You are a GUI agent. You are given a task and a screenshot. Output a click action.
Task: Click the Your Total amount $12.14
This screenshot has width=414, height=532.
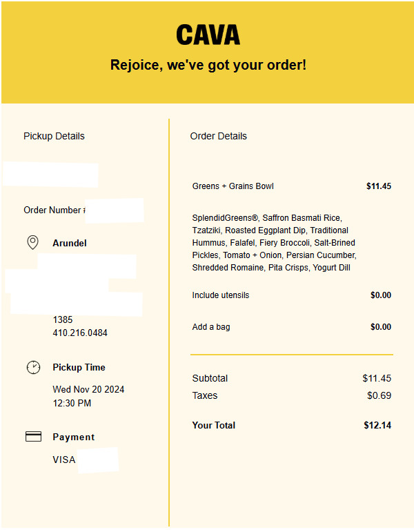[x=377, y=426]
